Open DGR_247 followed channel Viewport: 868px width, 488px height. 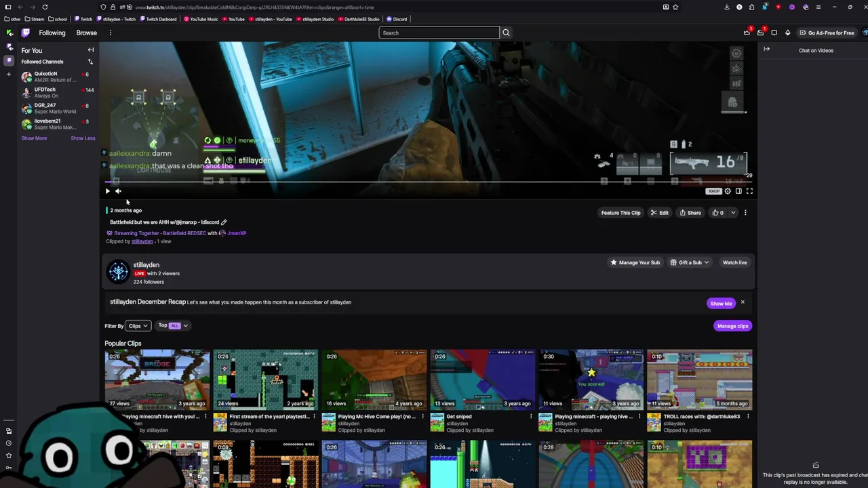click(58, 108)
